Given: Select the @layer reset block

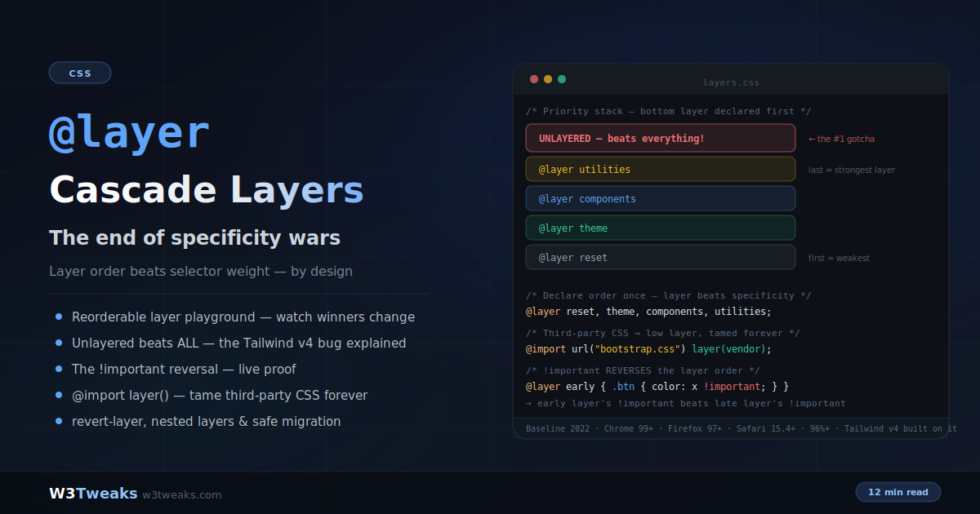Looking at the screenshot, I should click(x=661, y=257).
